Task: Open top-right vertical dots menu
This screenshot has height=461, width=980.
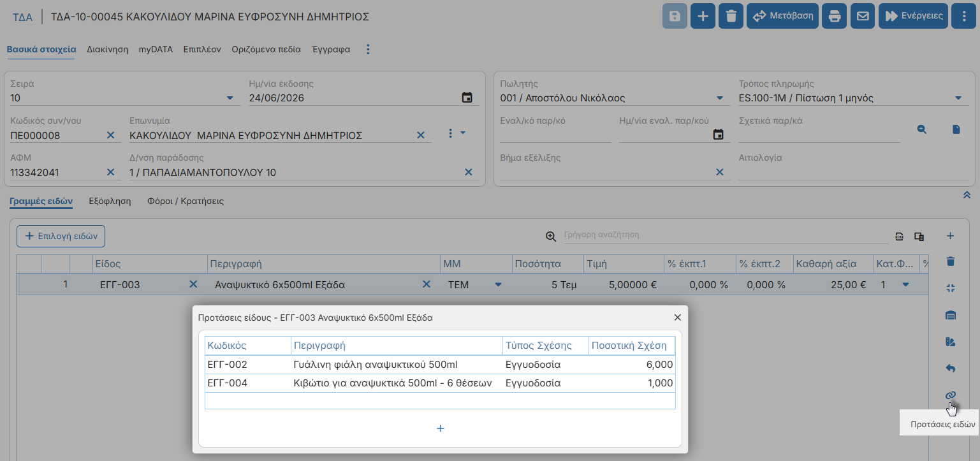Action: [x=963, y=16]
